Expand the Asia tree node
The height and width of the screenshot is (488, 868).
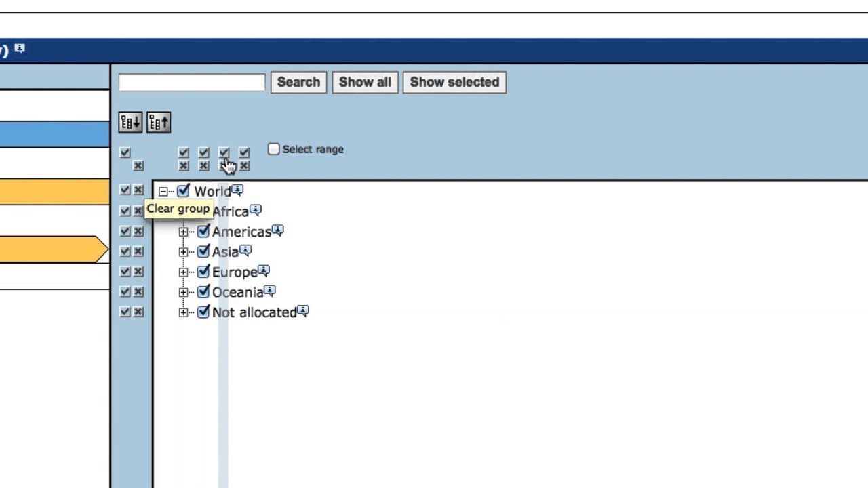click(x=183, y=252)
